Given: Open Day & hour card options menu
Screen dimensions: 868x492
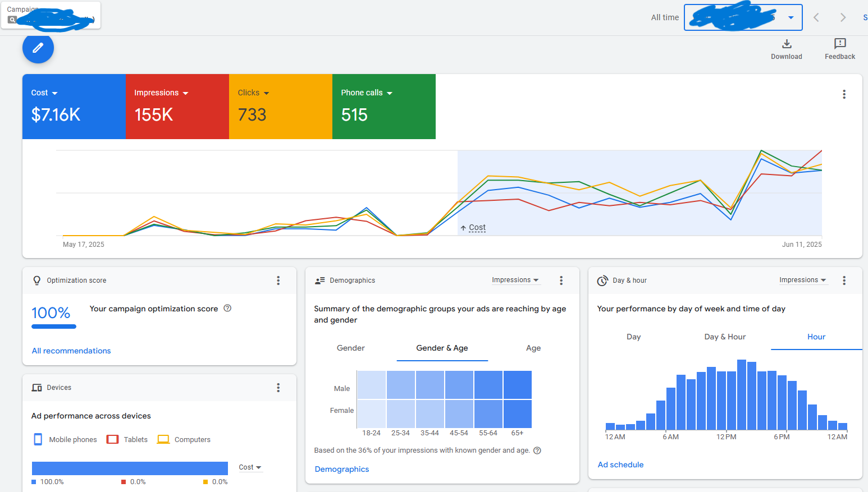Looking at the screenshot, I should tap(843, 281).
